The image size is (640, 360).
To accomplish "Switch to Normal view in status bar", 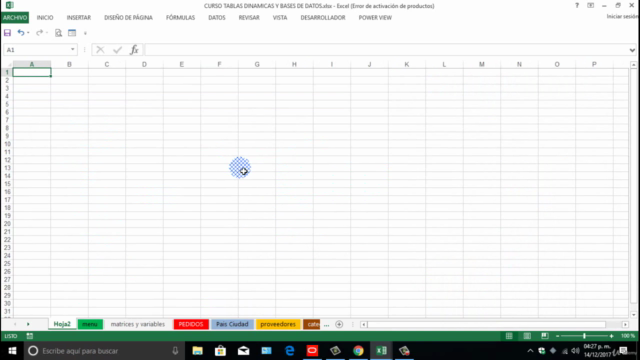I will (509, 336).
